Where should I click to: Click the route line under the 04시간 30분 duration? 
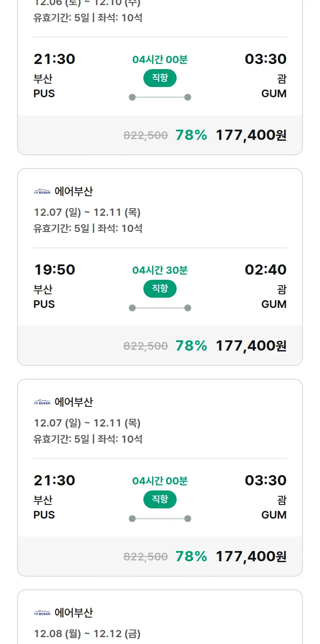(160, 308)
